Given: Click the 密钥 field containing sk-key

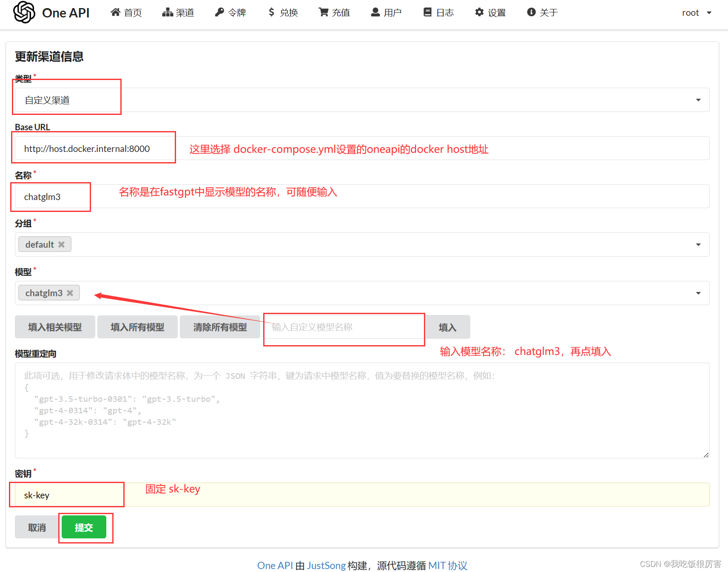Looking at the screenshot, I should click(x=362, y=495).
